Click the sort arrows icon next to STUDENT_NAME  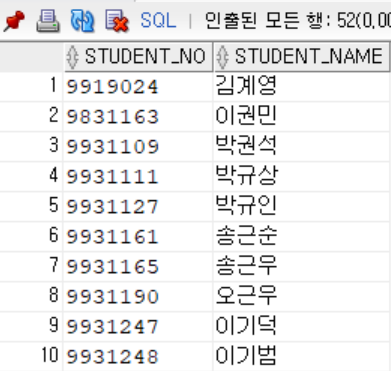222,57
